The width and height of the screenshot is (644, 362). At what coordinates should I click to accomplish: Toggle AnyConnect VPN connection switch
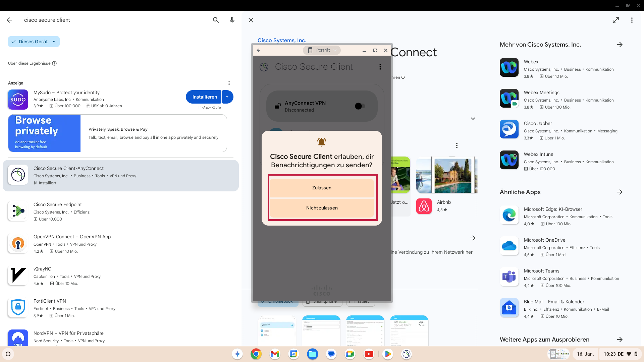pyautogui.click(x=360, y=106)
